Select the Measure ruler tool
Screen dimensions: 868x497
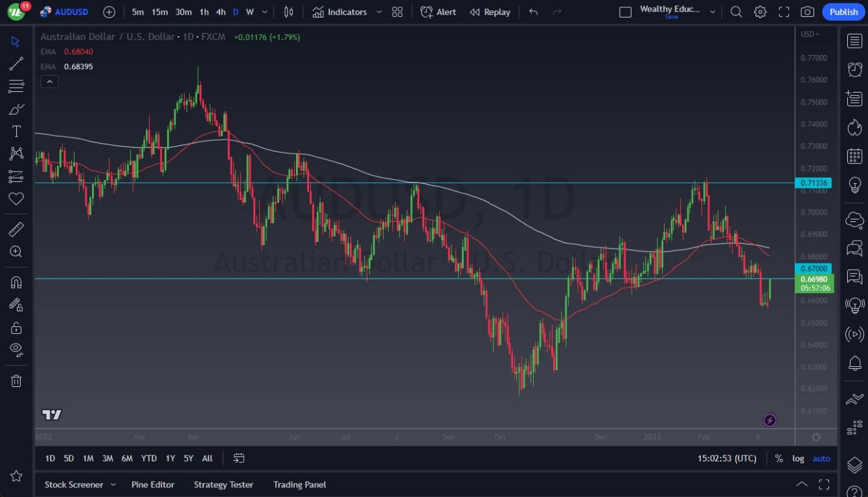(x=16, y=228)
